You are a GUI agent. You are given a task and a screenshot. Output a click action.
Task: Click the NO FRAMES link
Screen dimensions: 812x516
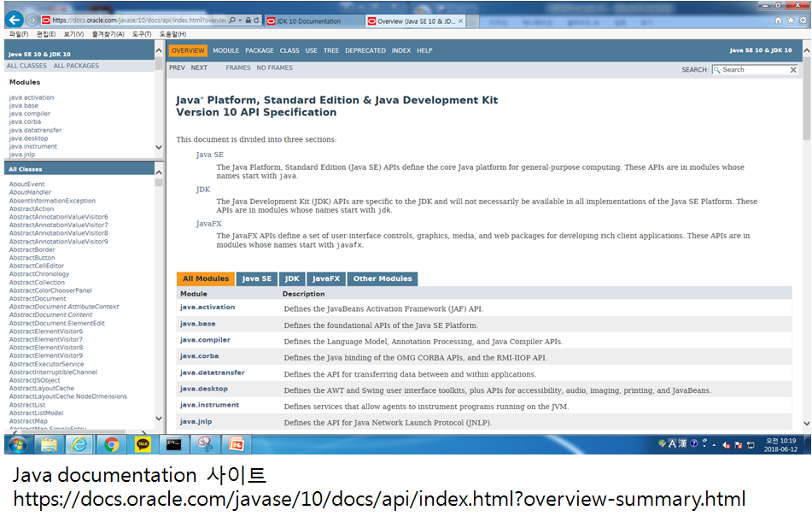coord(274,67)
